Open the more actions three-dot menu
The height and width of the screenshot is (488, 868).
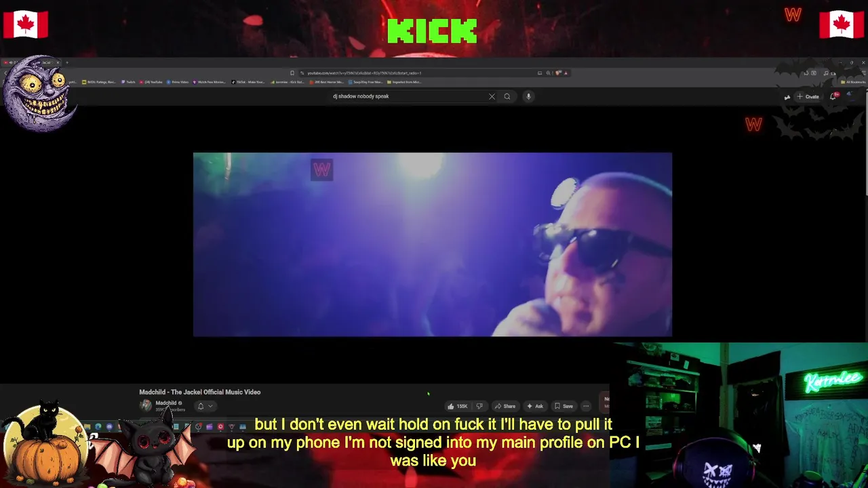586,406
